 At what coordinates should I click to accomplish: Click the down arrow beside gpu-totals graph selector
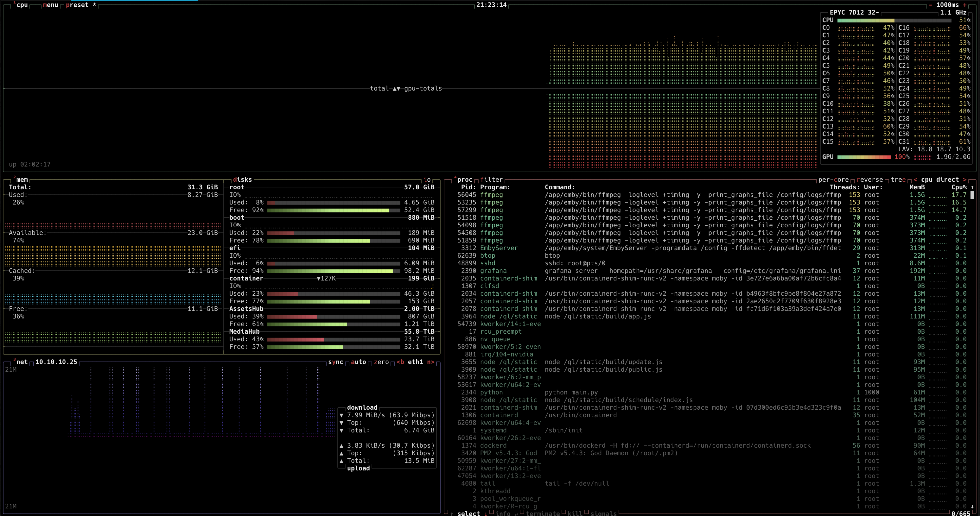point(399,88)
